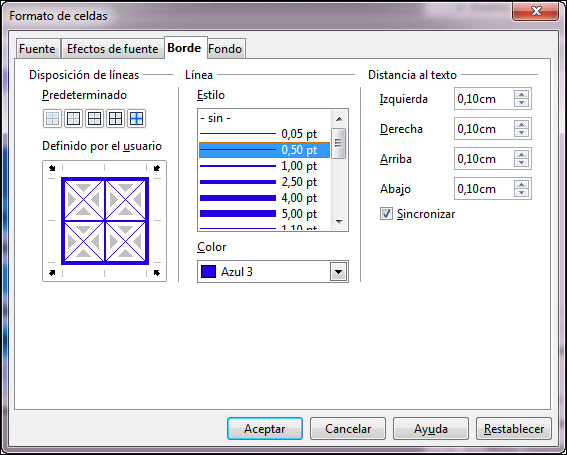
Task: Select '- sin -' line style
Action: [x=264, y=118]
